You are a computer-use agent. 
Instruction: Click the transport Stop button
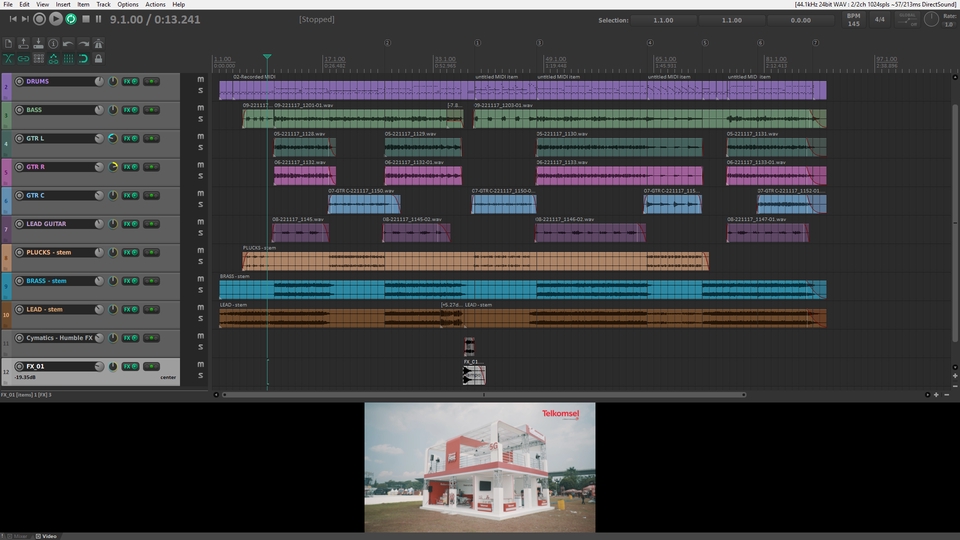pos(86,19)
